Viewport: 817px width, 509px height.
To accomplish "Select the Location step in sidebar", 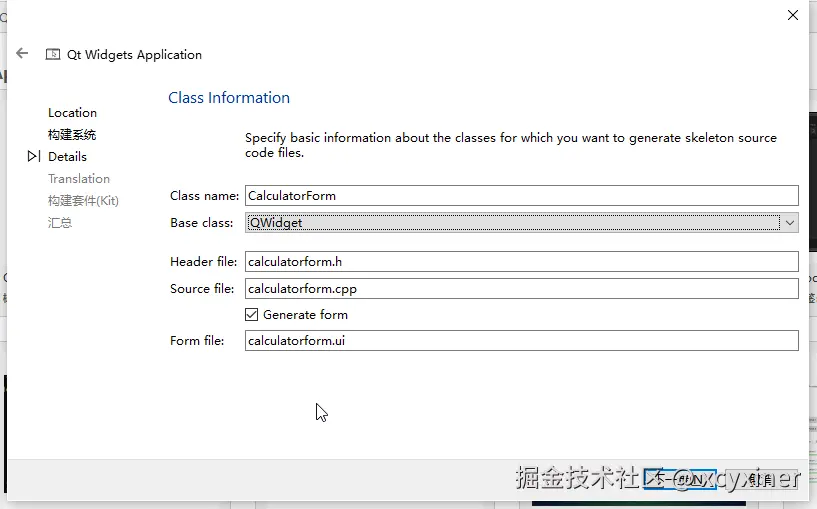I will click(72, 113).
